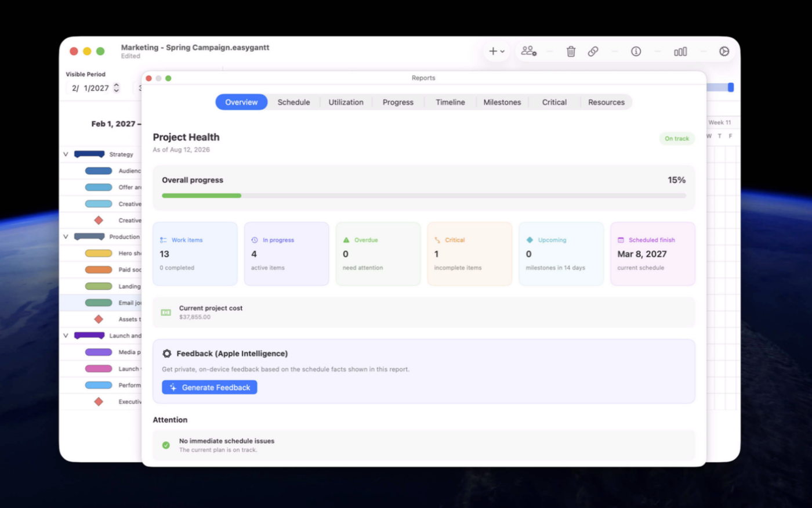Click the Apple Intelligence feedback icon
812x508 pixels.
tap(167, 354)
